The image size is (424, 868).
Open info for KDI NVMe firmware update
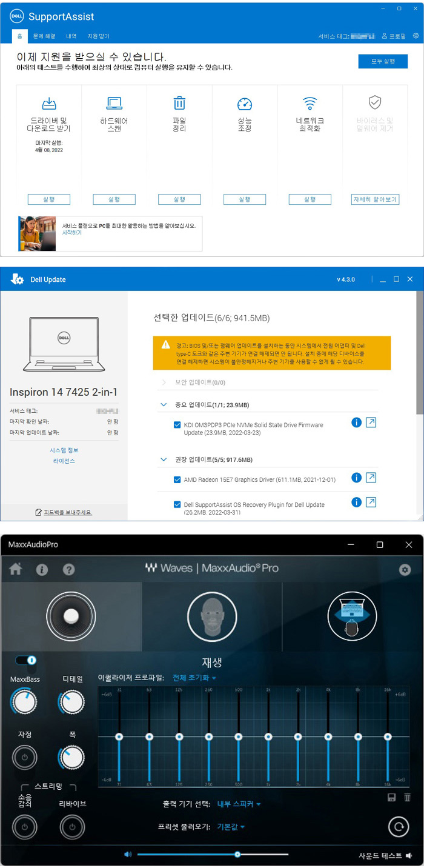(356, 422)
